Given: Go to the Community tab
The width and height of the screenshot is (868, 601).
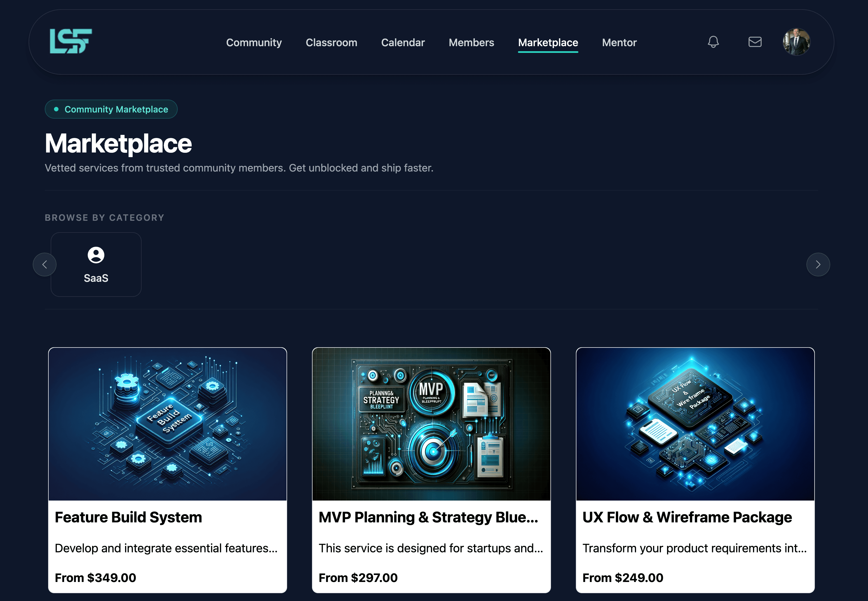Looking at the screenshot, I should point(254,43).
